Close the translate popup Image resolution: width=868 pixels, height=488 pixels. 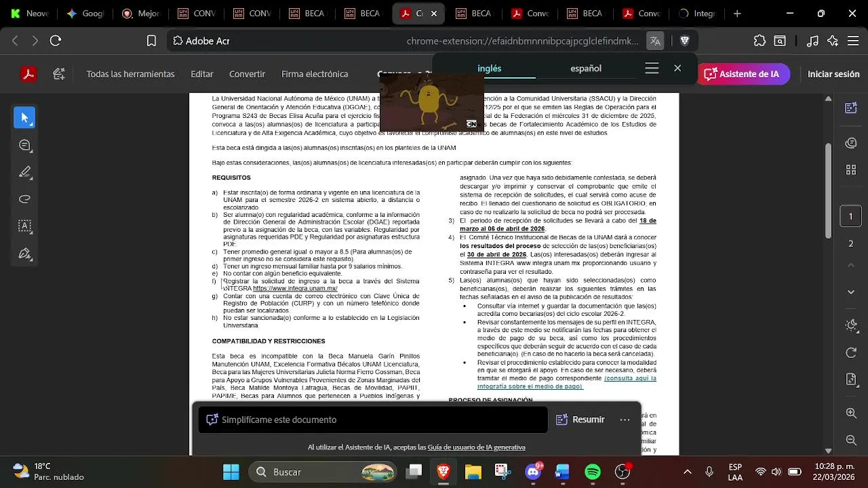click(x=677, y=68)
